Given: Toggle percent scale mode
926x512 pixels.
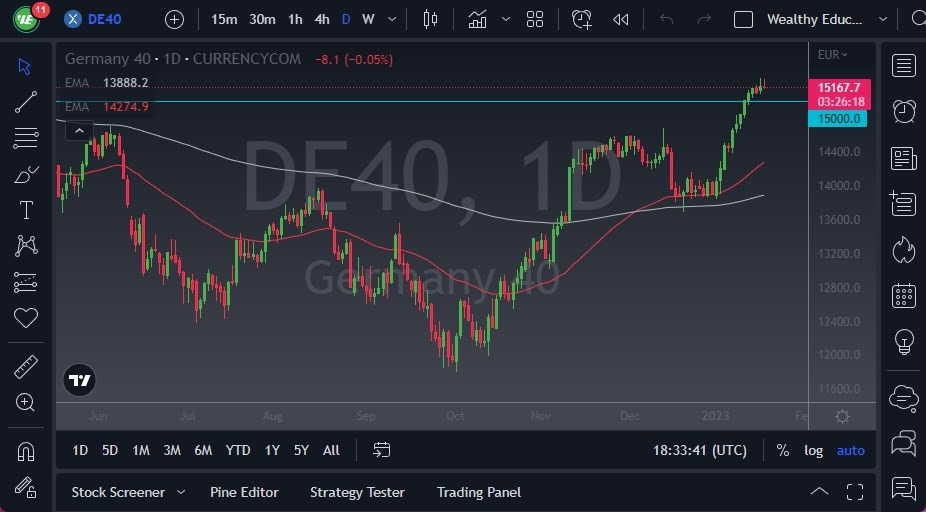Looking at the screenshot, I should click(783, 451).
